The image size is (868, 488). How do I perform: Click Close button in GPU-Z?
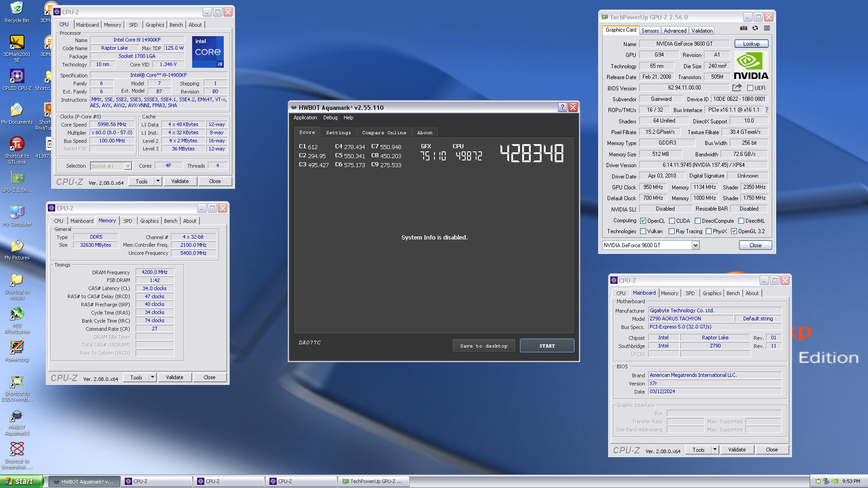pos(755,245)
